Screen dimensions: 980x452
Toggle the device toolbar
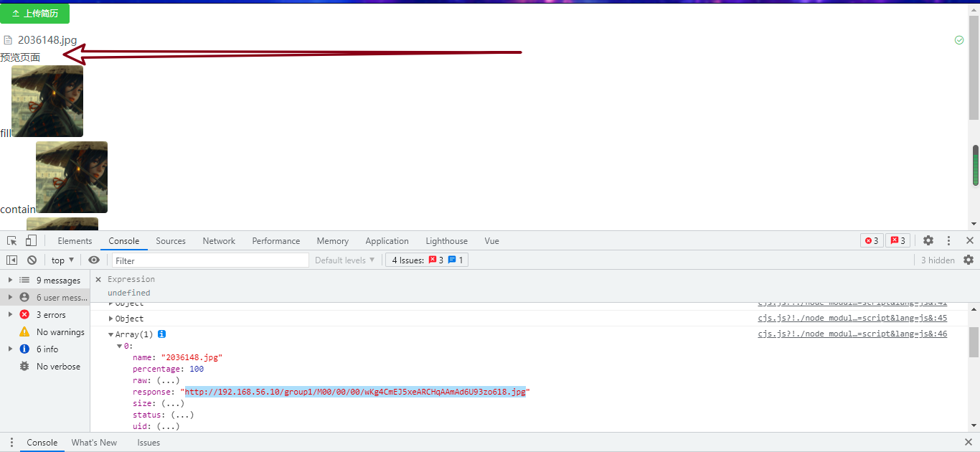click(29, 240)
